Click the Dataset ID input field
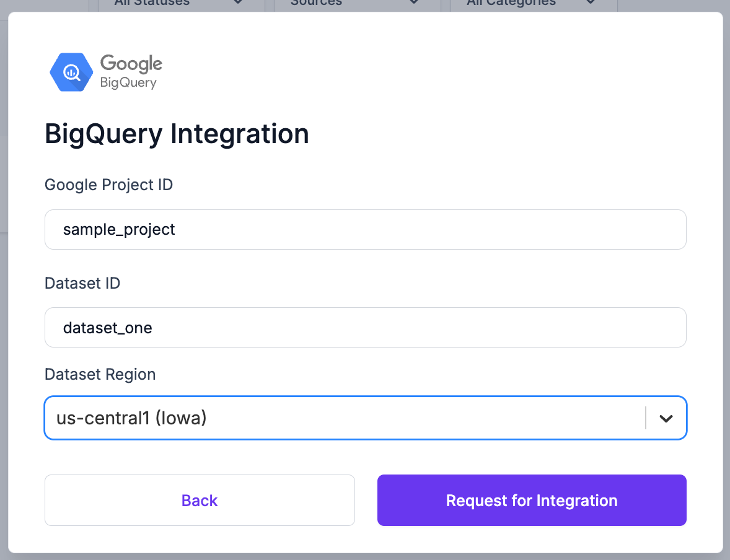This screenshot has width=730, height=560. click(x=366, y=327)
